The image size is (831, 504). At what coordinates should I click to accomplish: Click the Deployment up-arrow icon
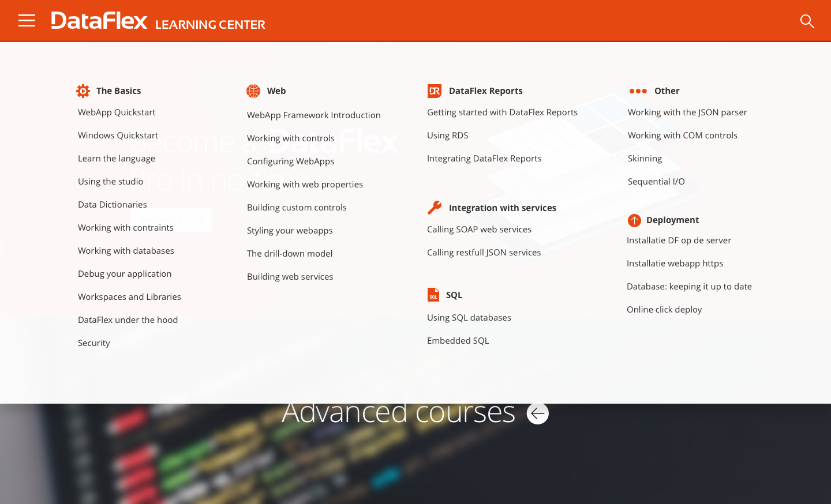[x=634, y=220]
